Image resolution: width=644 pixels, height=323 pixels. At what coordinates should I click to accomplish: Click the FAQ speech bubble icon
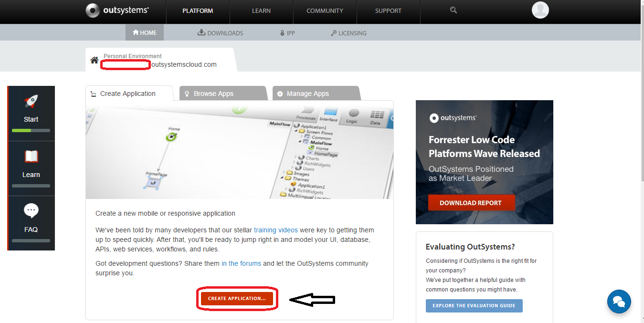click(31, 211)
